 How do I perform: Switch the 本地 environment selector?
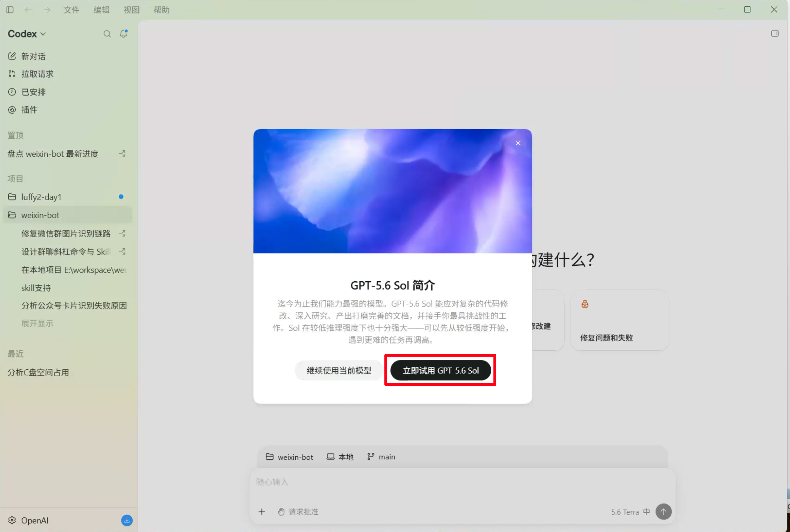coord(340,457)
